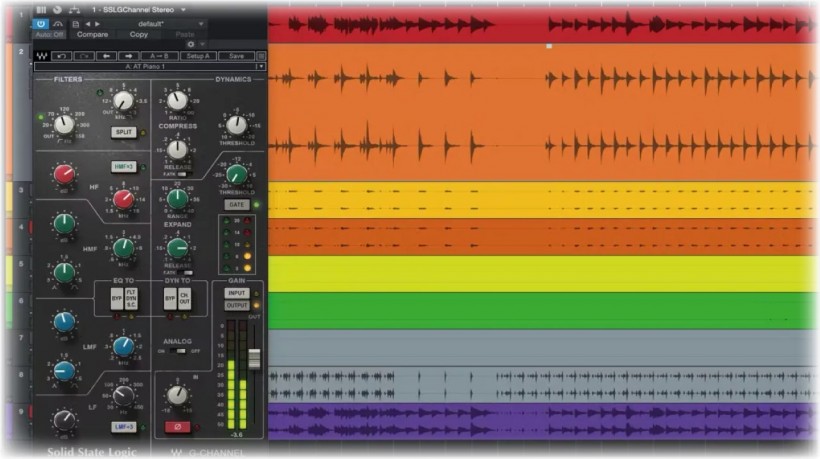
Task: Click the red HF gain knob
Action: click(x=64, y=174)
